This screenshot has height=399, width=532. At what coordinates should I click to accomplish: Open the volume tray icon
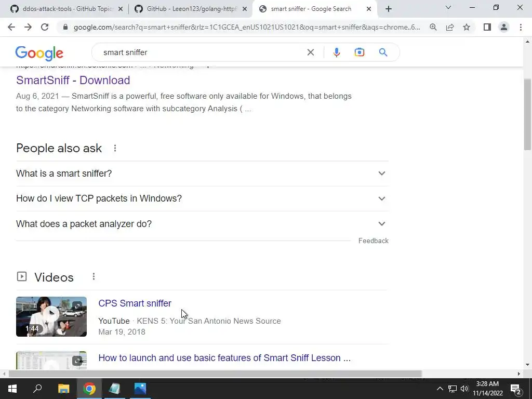464,389
